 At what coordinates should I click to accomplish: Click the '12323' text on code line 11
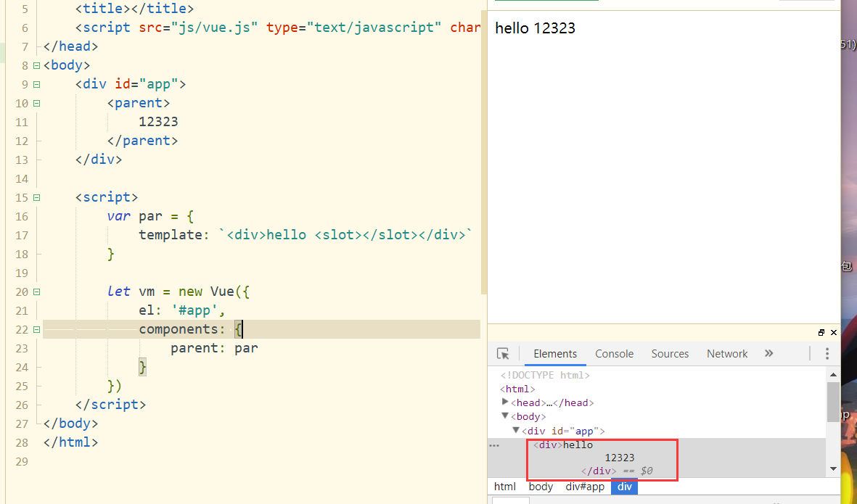tap(158, 122)
